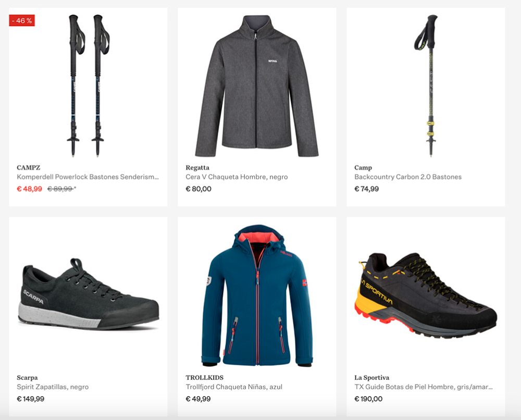Open Cera V Chaqueta Hombre, negro link
The image size is (521, 420).
[237, 177]
